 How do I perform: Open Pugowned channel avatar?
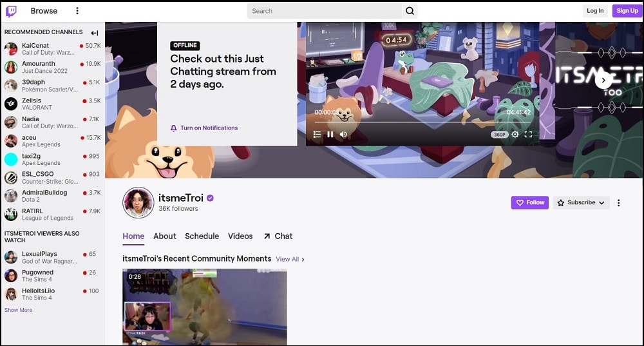click(x=11, y=275)
